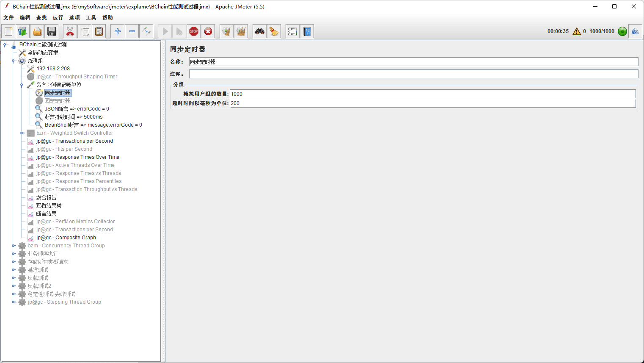Open the Templates icon in toolbar

(x=23, y=31)
